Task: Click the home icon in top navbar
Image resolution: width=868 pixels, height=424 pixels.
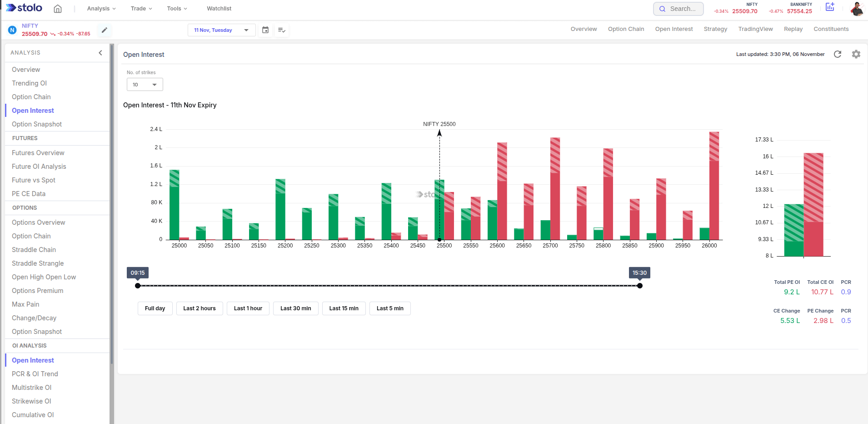Action: point(58,9)
